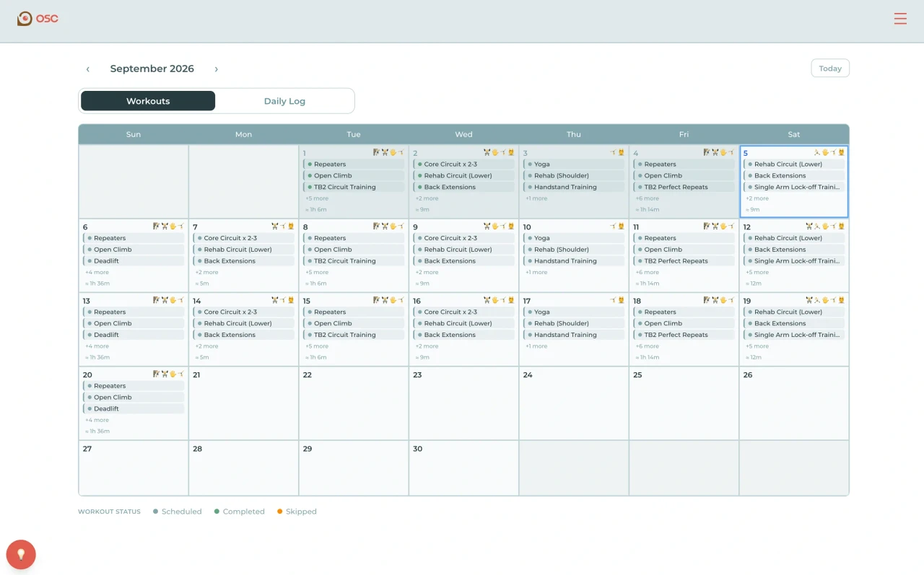Image resolution: width=924 pixels, height=575 pixels.
Task: Select the empty day cell for September 21
Action: [x=244, y=403]
